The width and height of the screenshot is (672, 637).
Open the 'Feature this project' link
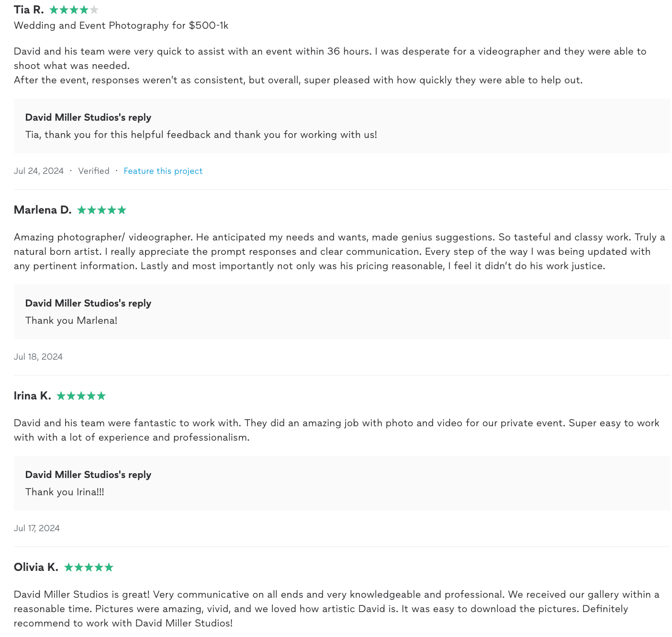pyautogui.click(x=163, y=171)
